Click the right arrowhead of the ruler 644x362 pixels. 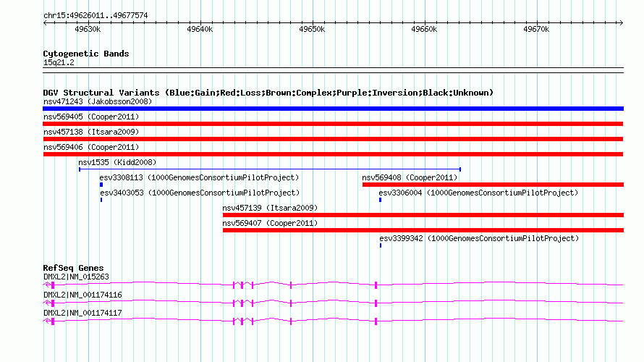pyautogui.click(x=621, y=22)
